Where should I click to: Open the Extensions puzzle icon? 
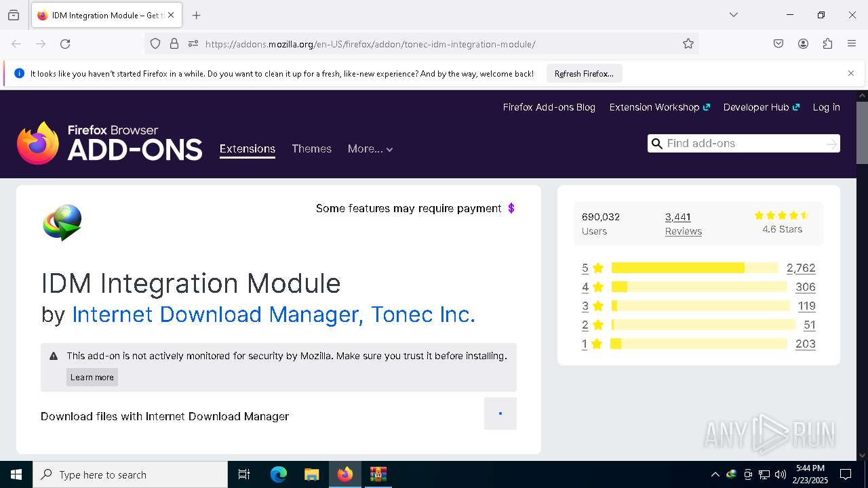827,44
